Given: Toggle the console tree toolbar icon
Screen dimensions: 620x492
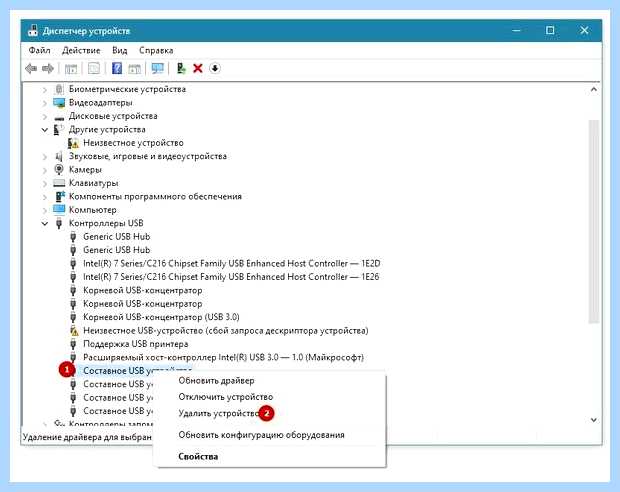Looking at the screenshot, I should (71, 68).
